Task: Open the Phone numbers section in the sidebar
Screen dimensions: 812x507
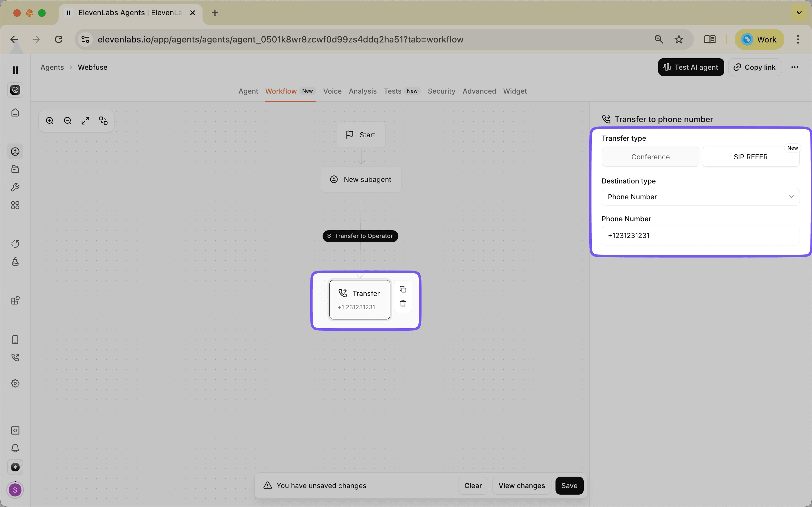Action: click(x=15, y=357)
